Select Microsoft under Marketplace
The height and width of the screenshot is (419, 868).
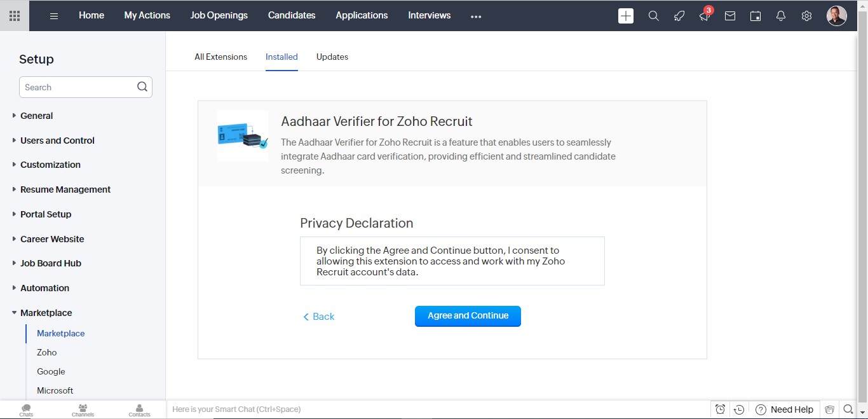tap(55, 390)
